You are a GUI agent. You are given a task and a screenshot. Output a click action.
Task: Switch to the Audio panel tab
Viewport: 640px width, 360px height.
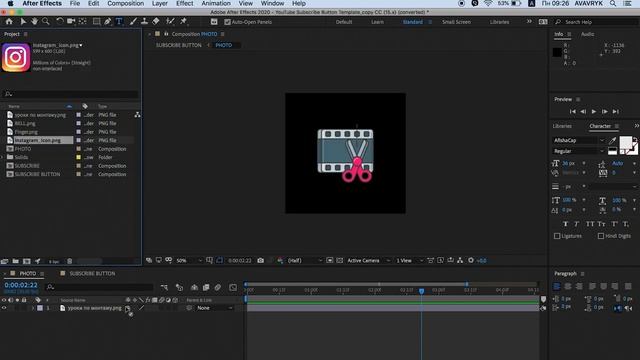[x=587, y=34]
